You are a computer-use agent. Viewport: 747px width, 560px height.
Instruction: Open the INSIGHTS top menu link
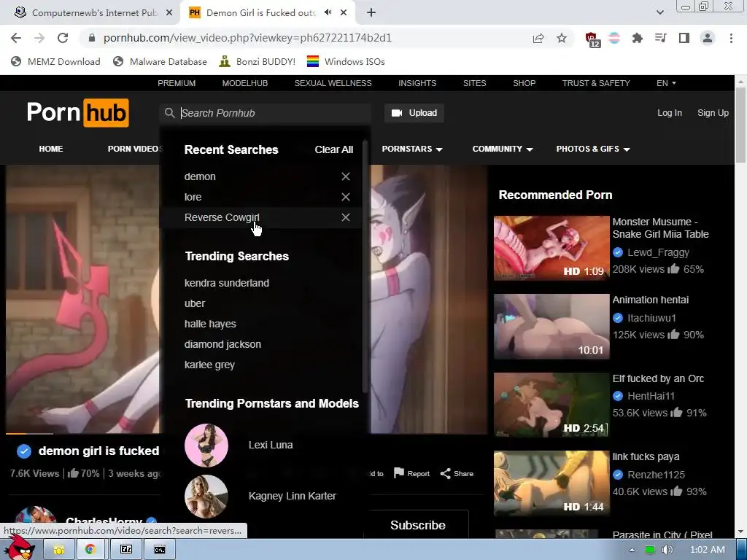click(x=417, y=83)
